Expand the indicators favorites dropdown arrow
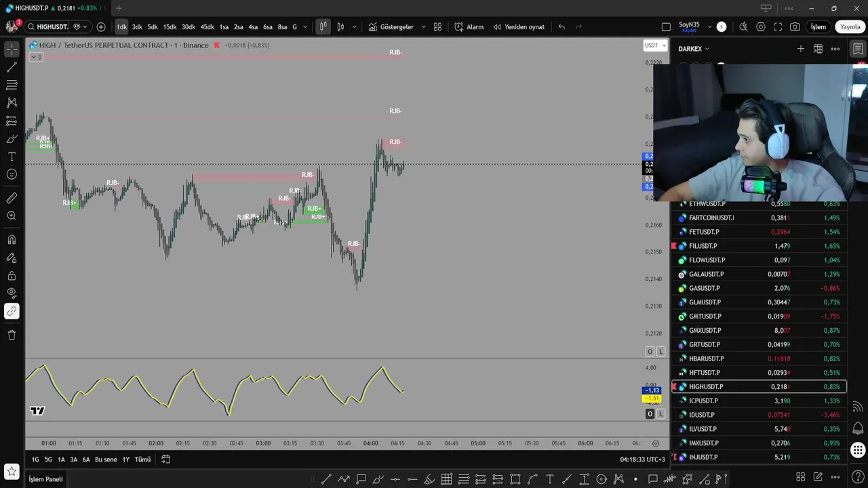 click(x=423, y=27)
